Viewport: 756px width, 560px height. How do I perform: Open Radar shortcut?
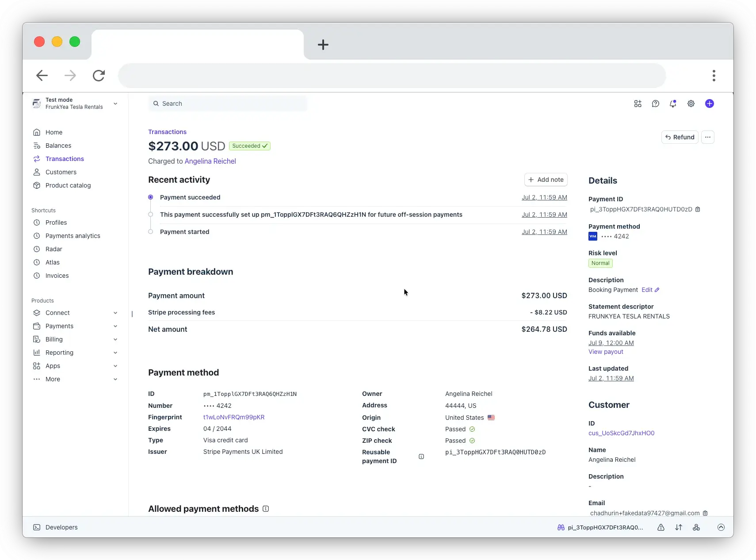click(54, 249)
